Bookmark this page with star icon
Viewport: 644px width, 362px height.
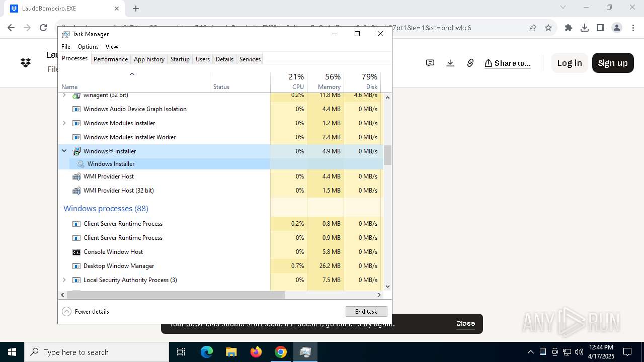pos(548,28)
